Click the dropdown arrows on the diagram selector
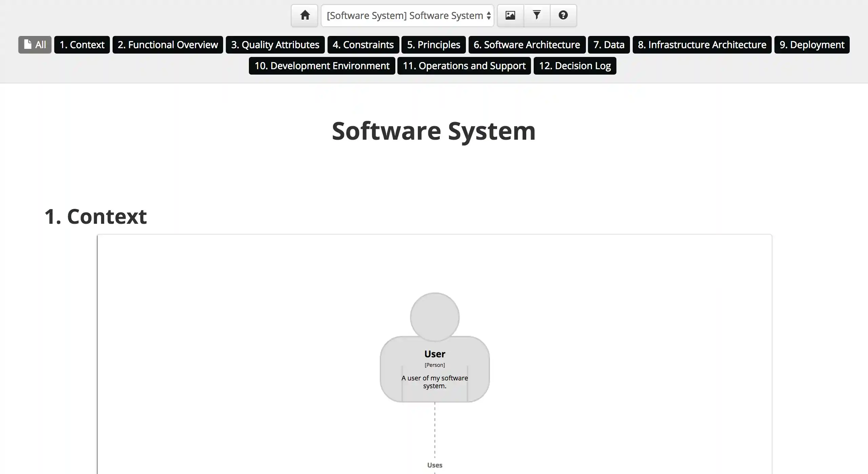The image size is (868, 474). coord(488,16)
